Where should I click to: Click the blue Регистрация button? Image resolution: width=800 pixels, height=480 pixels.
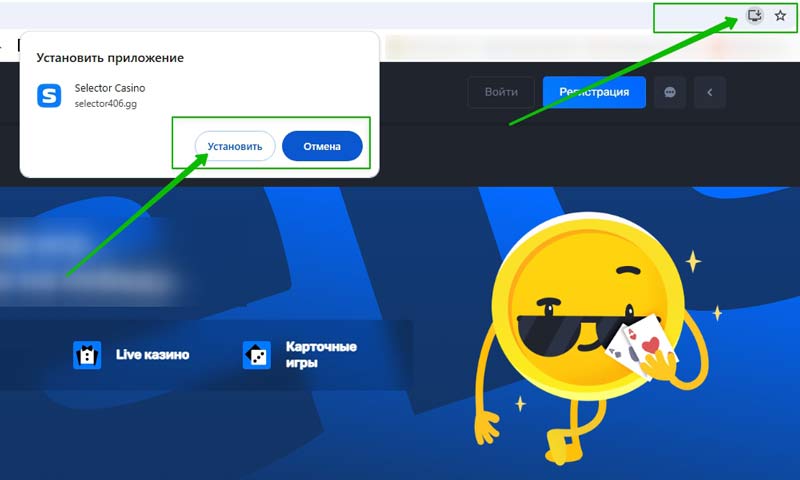point(594,92)
